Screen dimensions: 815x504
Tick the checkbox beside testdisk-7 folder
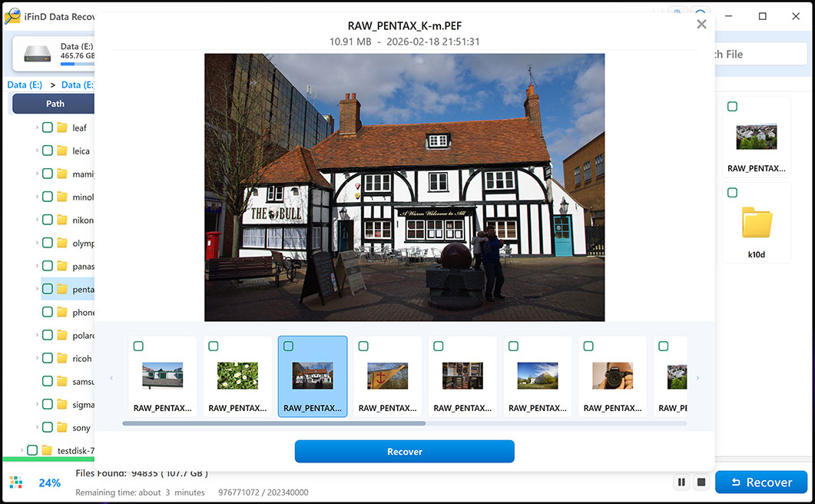[32, 450]
